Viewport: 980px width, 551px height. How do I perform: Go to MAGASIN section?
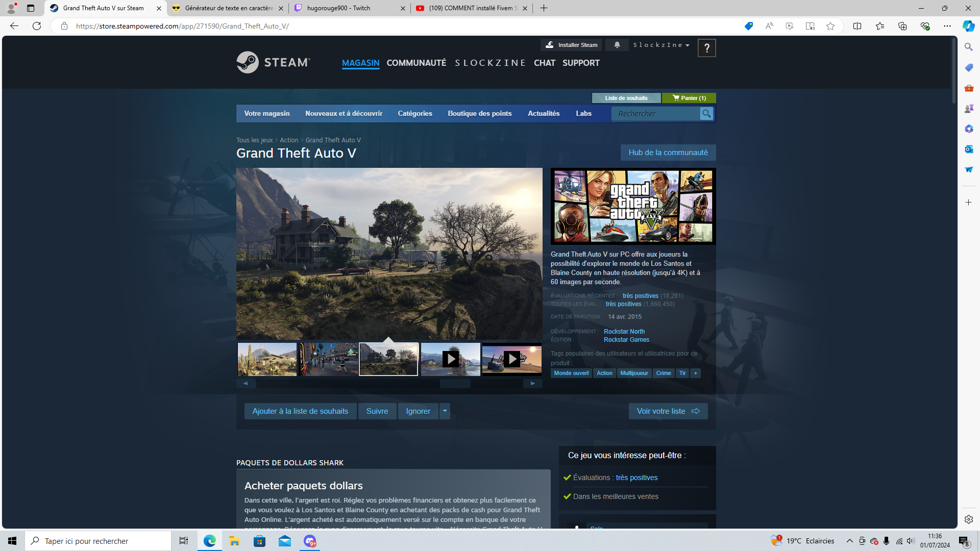(x=360, y=63)
